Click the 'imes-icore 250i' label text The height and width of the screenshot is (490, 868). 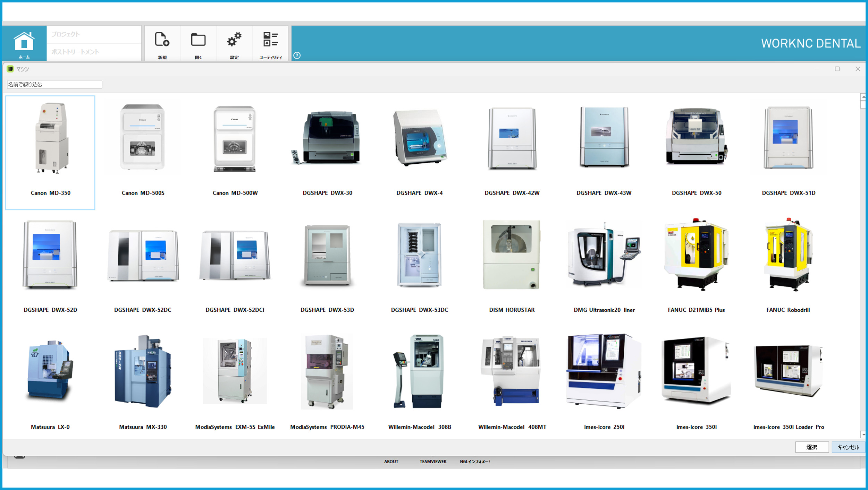pos(604,427)
